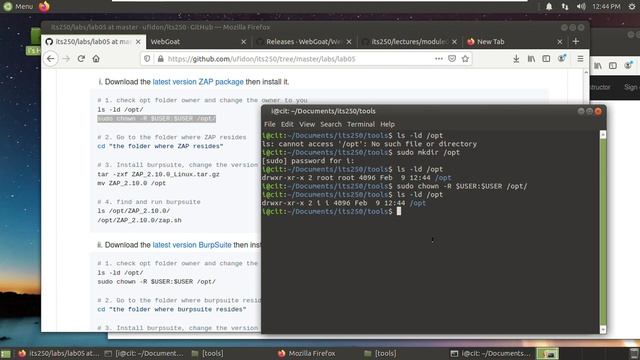Screen dimensions: 640x360
Task: Open the terminal Terminal menu
Action: pos(361,124)
